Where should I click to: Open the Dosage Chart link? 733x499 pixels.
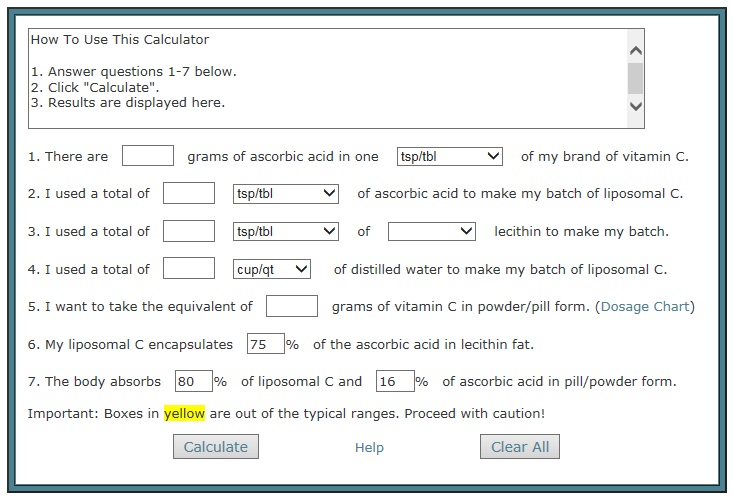point(645,307)
